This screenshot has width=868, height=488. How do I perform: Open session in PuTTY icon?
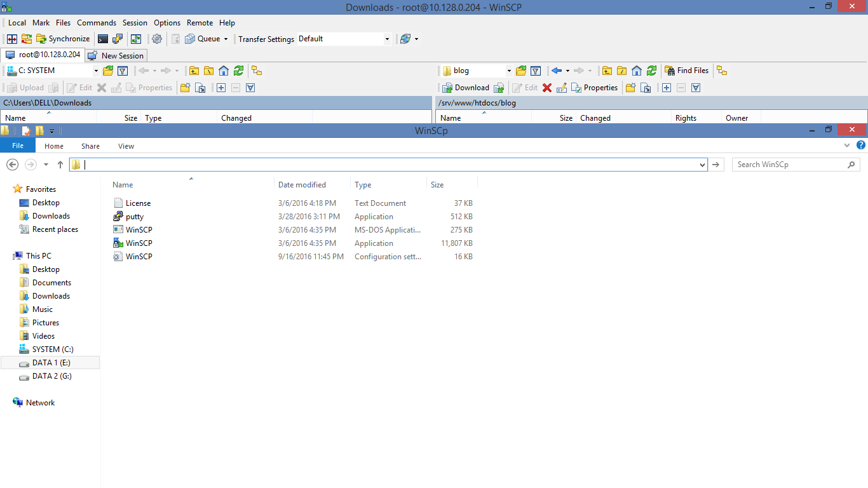118,39
